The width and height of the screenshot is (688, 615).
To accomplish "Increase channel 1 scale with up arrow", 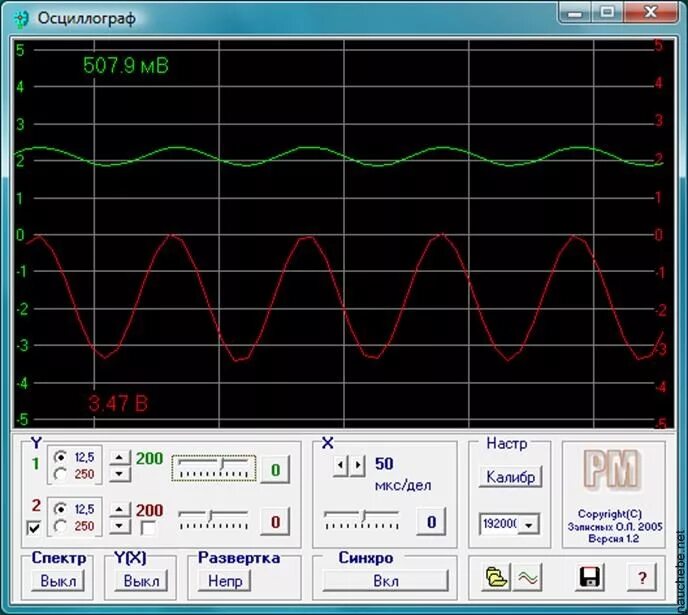I will 120,458.
